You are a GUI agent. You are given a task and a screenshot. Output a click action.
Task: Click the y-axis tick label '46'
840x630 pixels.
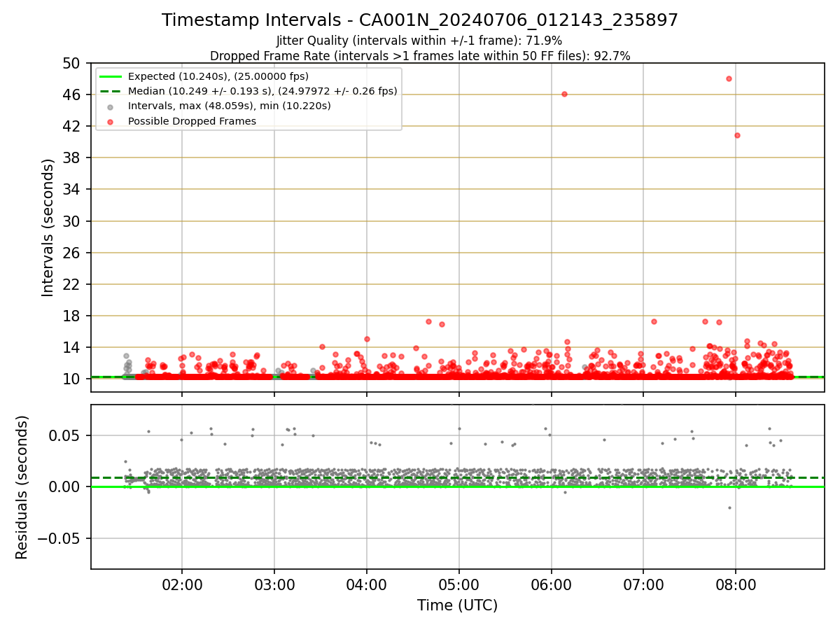[73, 94]
